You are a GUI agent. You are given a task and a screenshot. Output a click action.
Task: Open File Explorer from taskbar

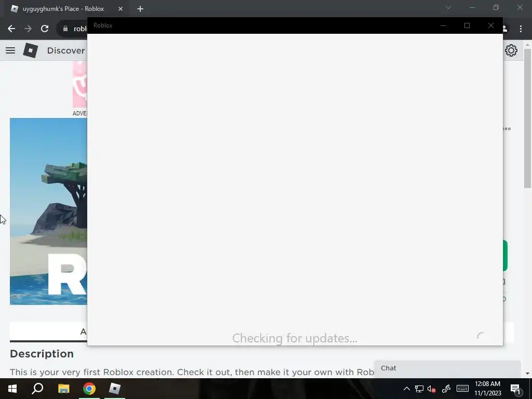point(63,389)
